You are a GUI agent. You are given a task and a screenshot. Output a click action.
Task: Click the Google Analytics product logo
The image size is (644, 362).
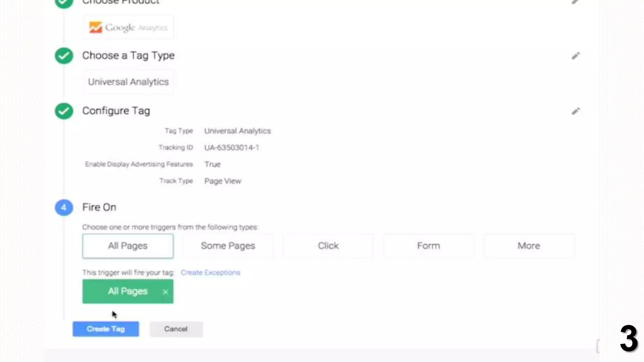point(128,27)
